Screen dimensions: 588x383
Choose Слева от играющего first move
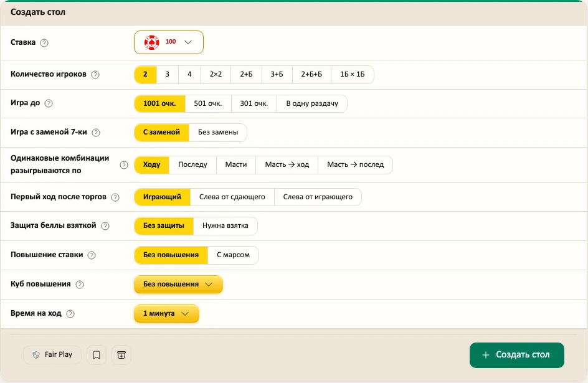[318, 197]
